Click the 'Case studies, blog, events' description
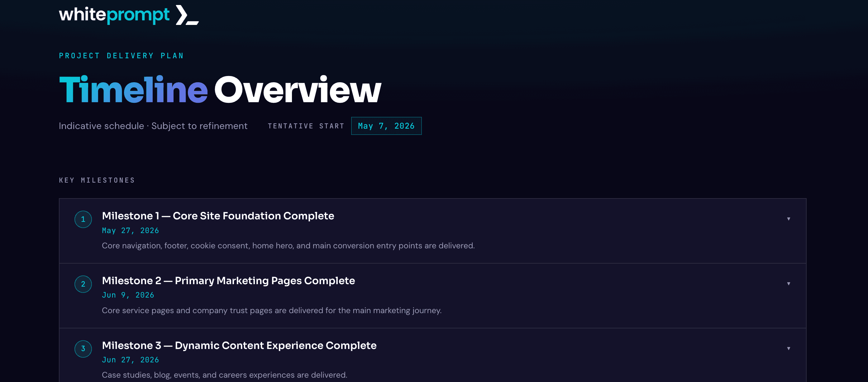This screenshot has height=382, width=868. pos(224,375)
